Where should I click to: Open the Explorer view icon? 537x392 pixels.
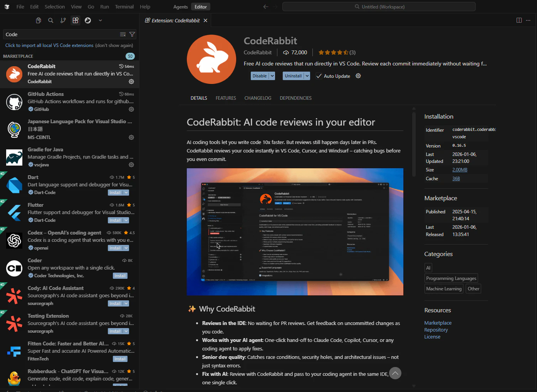(39, 20)
